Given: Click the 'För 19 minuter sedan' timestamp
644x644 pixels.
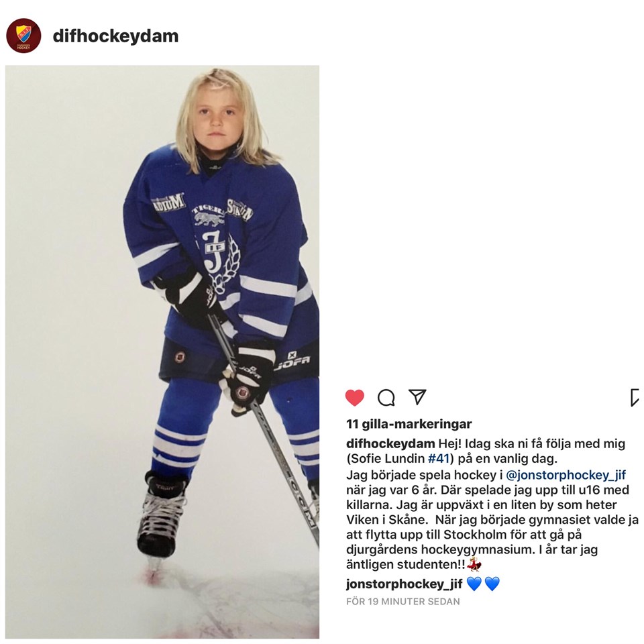Looking at the screenshot, I should [x=403, y=602].
